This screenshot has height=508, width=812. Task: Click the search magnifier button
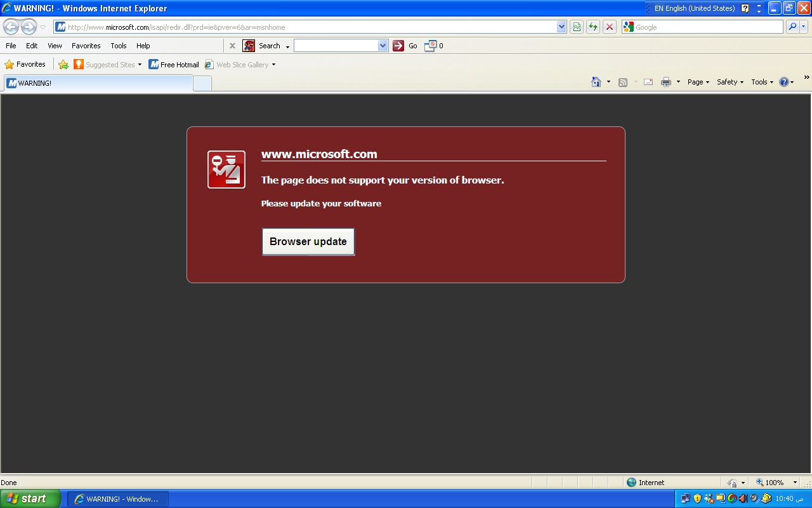click(792, 27)
